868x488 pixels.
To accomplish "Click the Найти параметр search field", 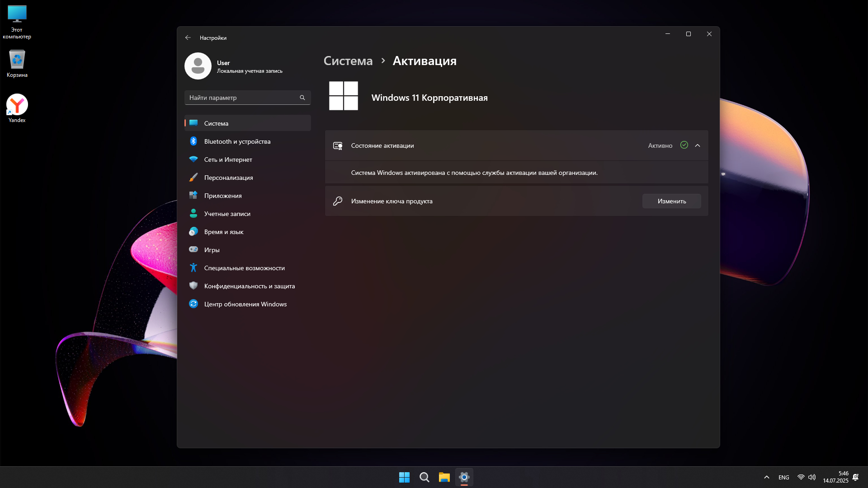I will pos(243,98).
